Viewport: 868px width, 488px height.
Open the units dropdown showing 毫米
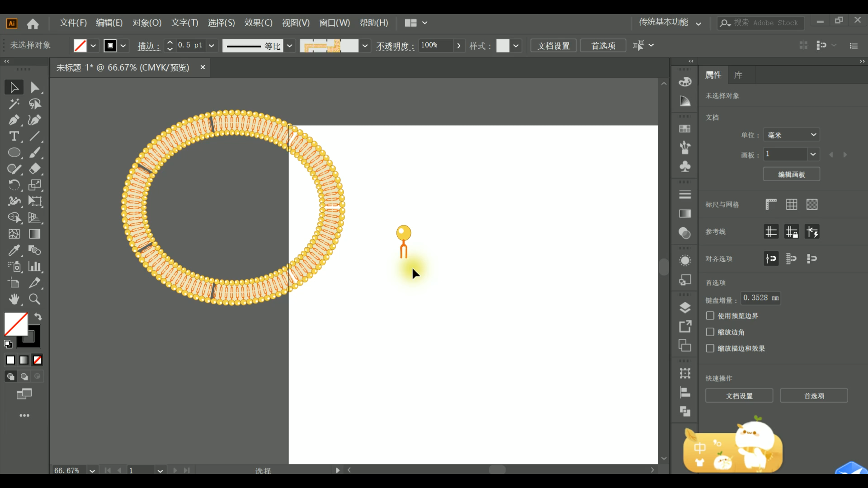[792, 135]
